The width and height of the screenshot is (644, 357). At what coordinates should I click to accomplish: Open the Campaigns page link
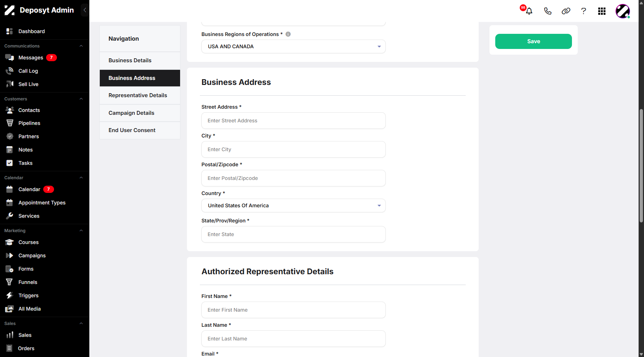32,256
